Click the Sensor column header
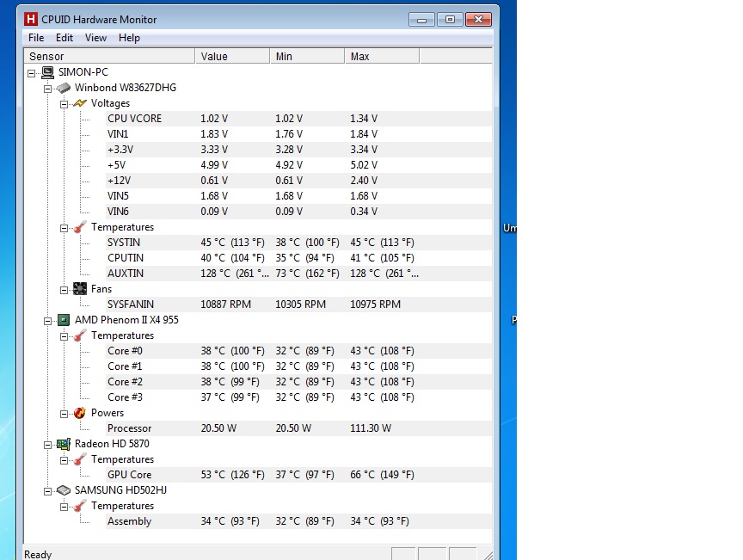 [x=109, y=56]
